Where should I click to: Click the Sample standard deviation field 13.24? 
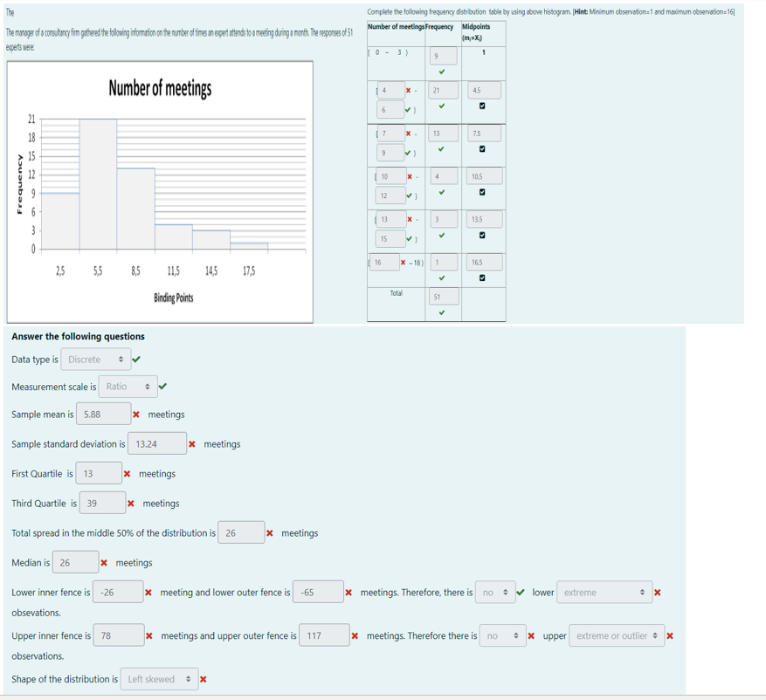pos(157,443)
